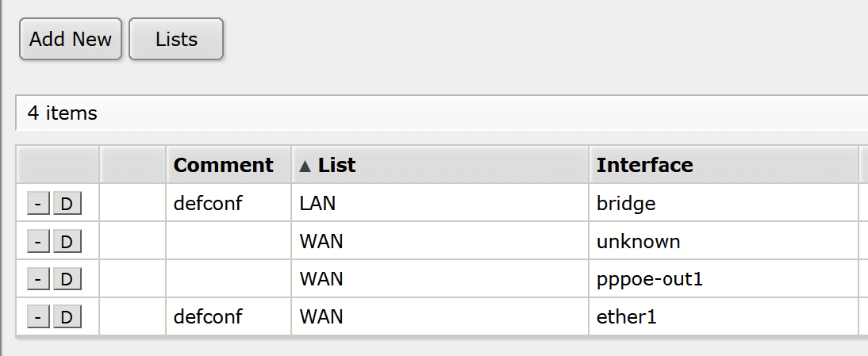Open the ether1 interface entry
Viewport: 868px width, 356px height.
pyautogui.click(x=627, y=318)
